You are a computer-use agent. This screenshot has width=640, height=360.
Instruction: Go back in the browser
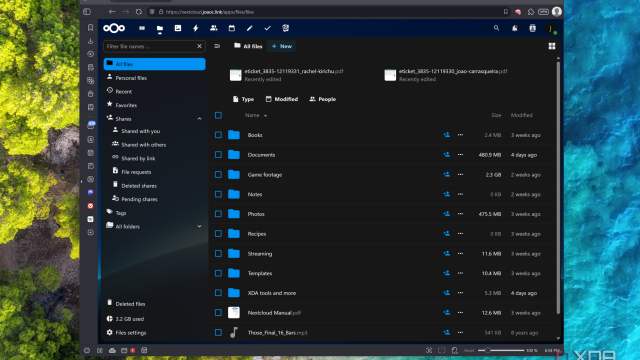click(112, 12)
